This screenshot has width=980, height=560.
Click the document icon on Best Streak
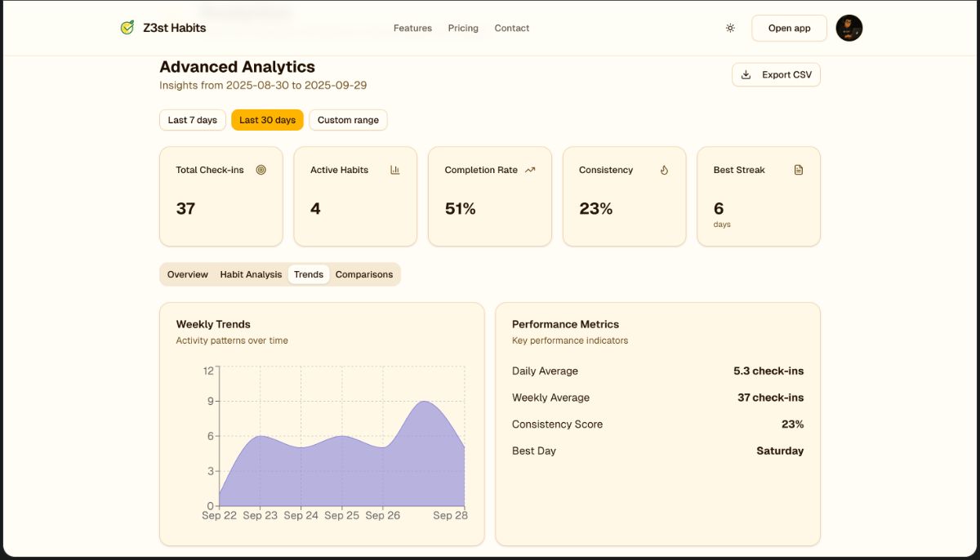pos(799,170)
